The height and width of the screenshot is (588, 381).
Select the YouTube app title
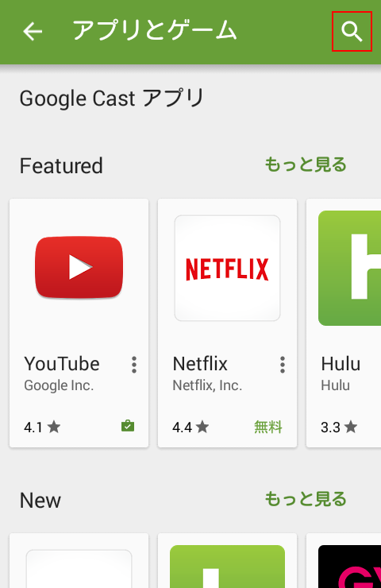62,364
